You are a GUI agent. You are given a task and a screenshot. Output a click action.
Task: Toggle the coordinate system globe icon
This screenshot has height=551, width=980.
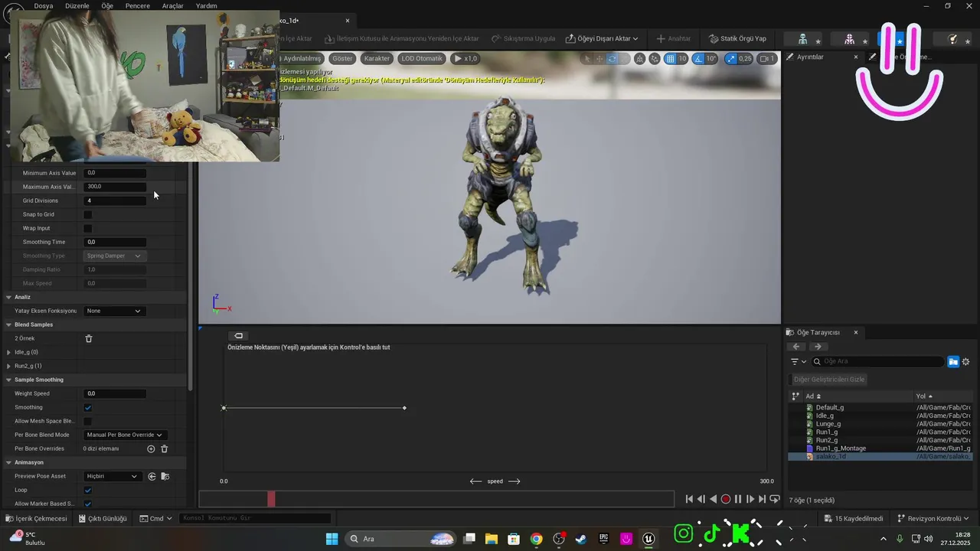pos(640,58)
